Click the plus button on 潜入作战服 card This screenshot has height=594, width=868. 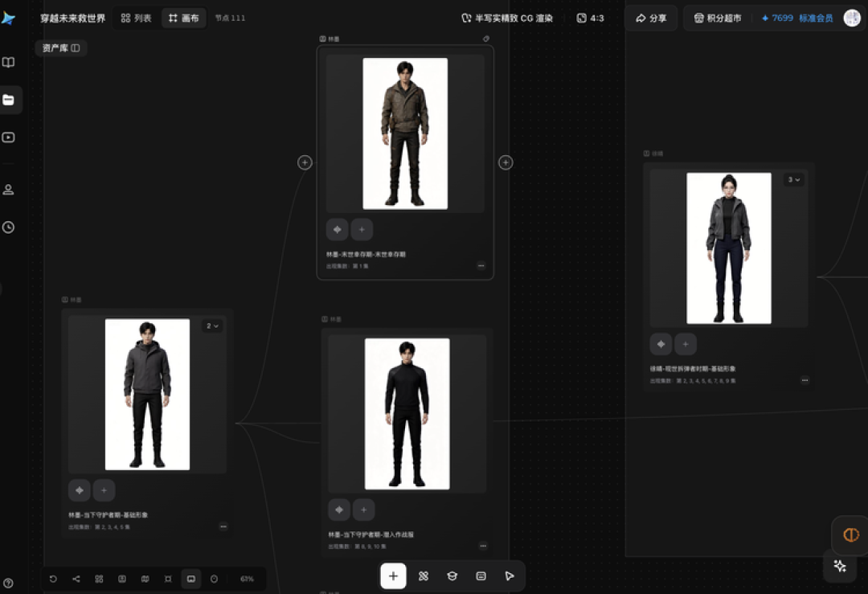[364, 510]
